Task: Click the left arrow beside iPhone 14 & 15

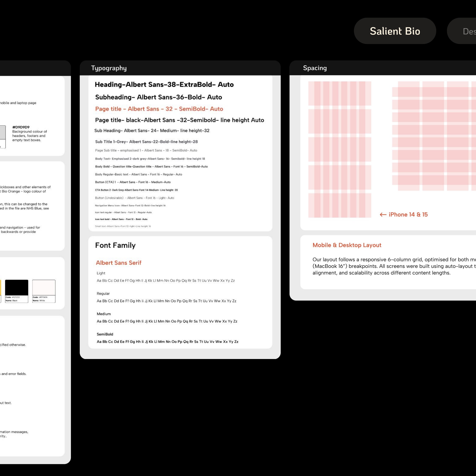Action: pos(383,215)
